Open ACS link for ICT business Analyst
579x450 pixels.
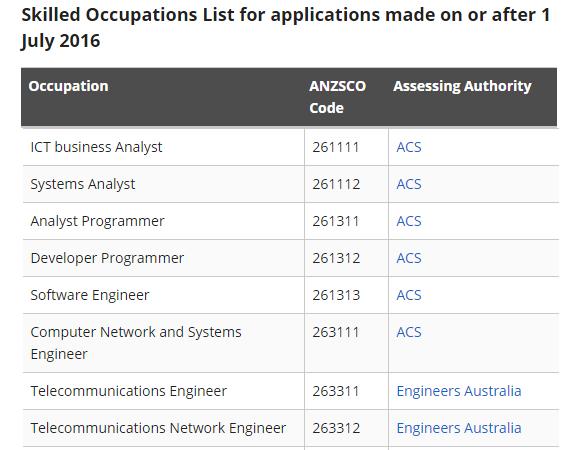click(408, 147)
